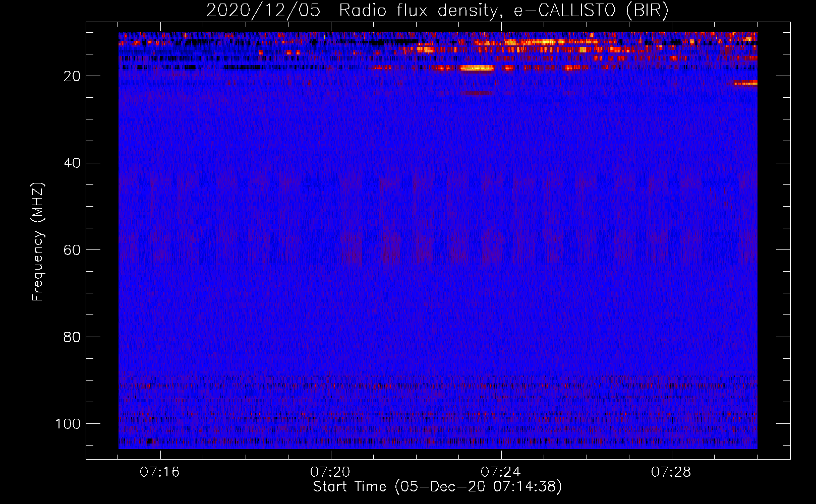
Task: Click the '07:24' time tick label
Action: coord(501,472)
